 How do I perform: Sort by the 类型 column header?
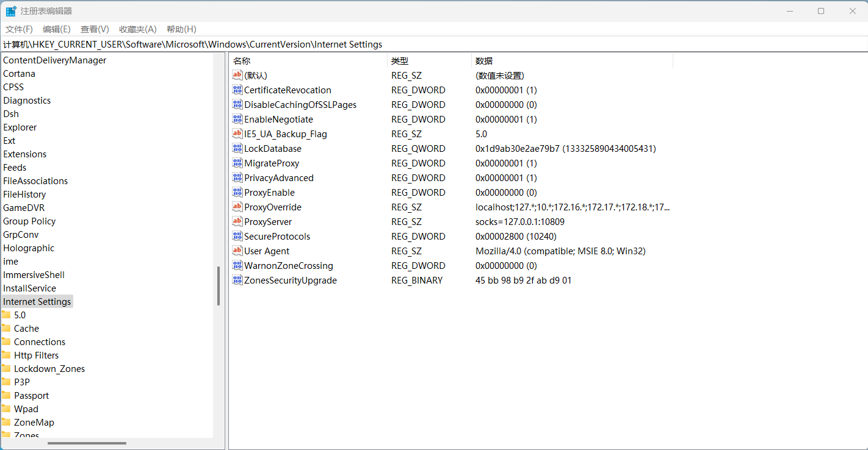coord(429,61)
